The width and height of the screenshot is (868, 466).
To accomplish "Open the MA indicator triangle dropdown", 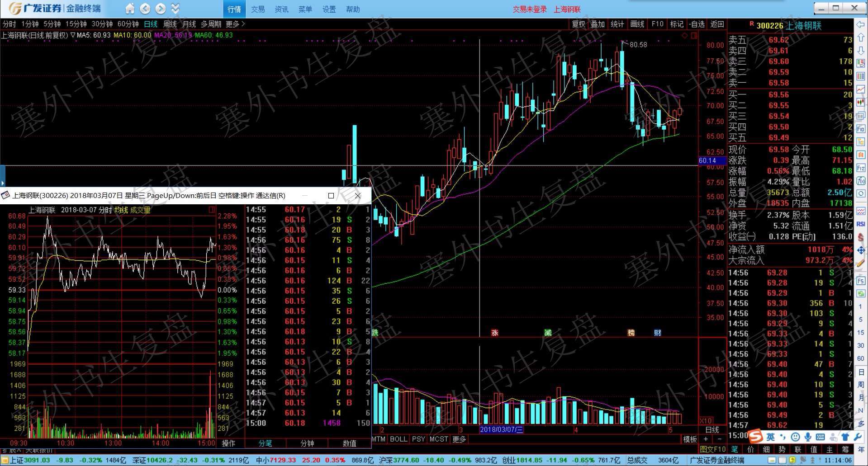I will click(72, 35).
